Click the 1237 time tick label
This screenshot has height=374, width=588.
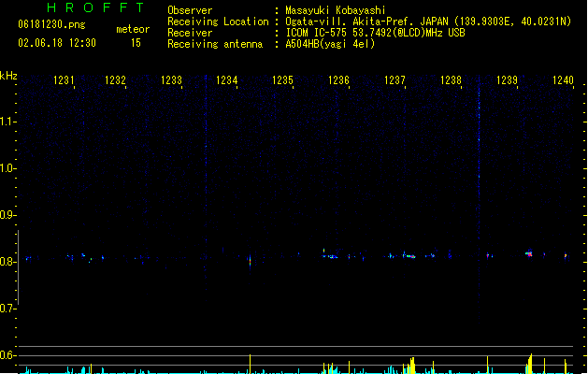(x=394, y=80)
